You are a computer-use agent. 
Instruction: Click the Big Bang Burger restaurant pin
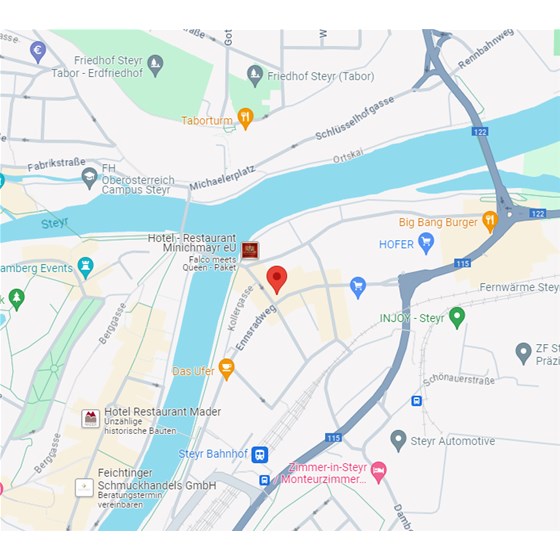(x=490, y=221)
